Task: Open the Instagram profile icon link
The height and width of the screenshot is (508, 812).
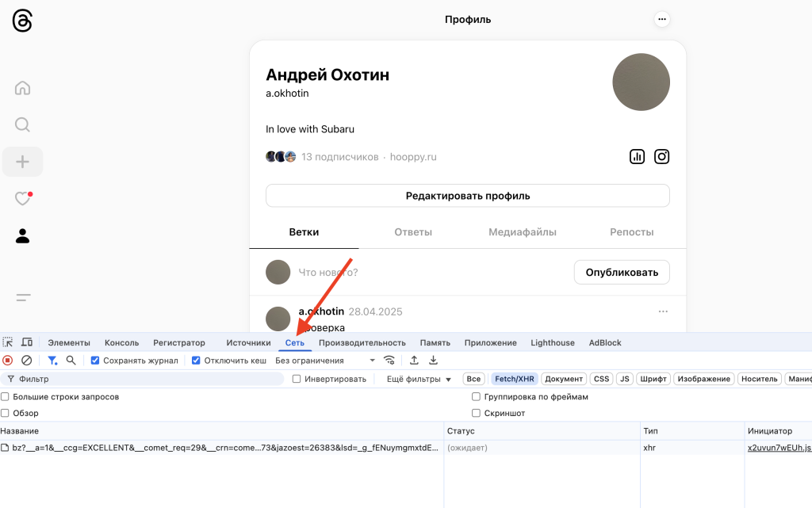Action: 661,157
